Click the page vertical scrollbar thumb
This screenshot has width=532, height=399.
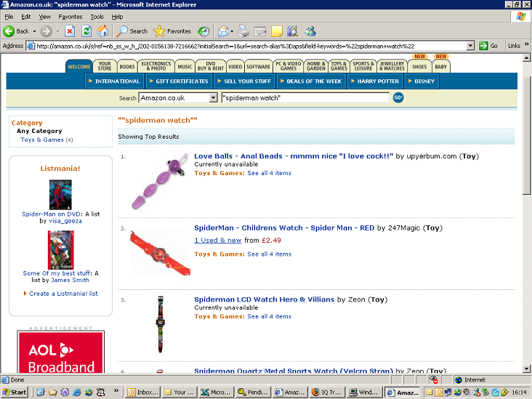[x=526, y=135]
